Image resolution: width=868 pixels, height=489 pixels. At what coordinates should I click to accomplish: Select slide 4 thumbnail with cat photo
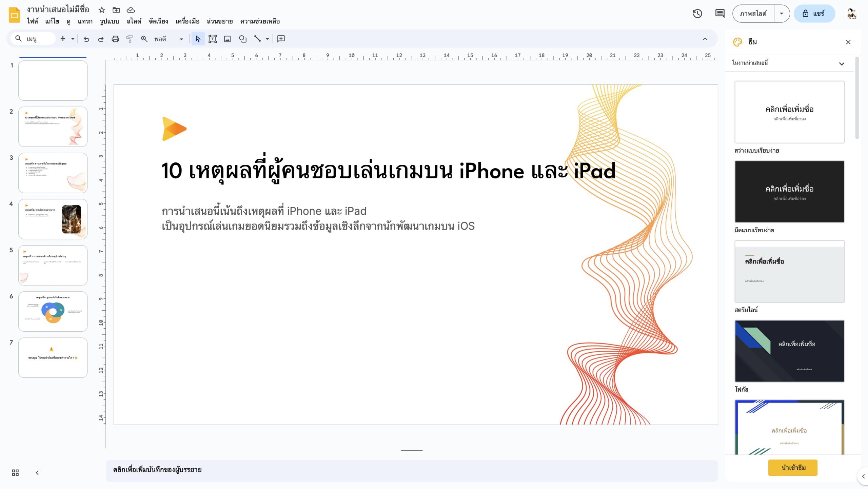pyautogui.click(x=53, y=219)
